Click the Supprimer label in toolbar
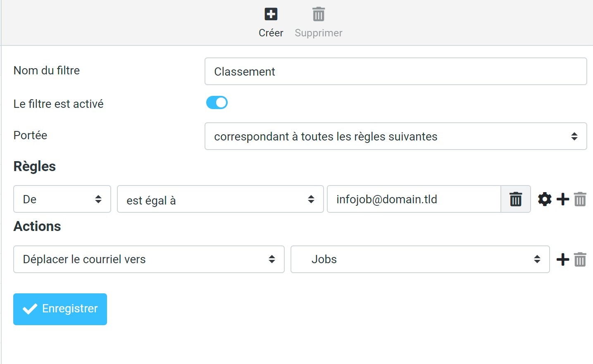This screenshot has width=593, height=364. click(x=318, y=33)
